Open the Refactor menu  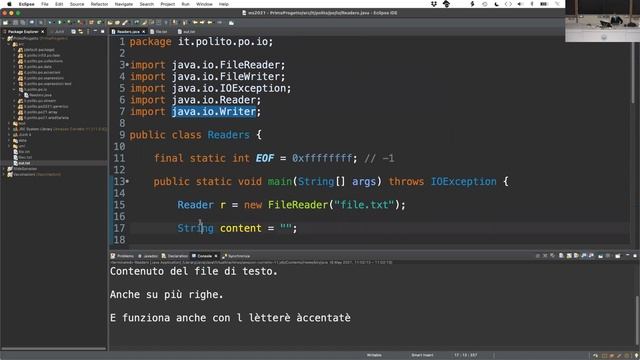pyautogui.click(x=99, y=4)
